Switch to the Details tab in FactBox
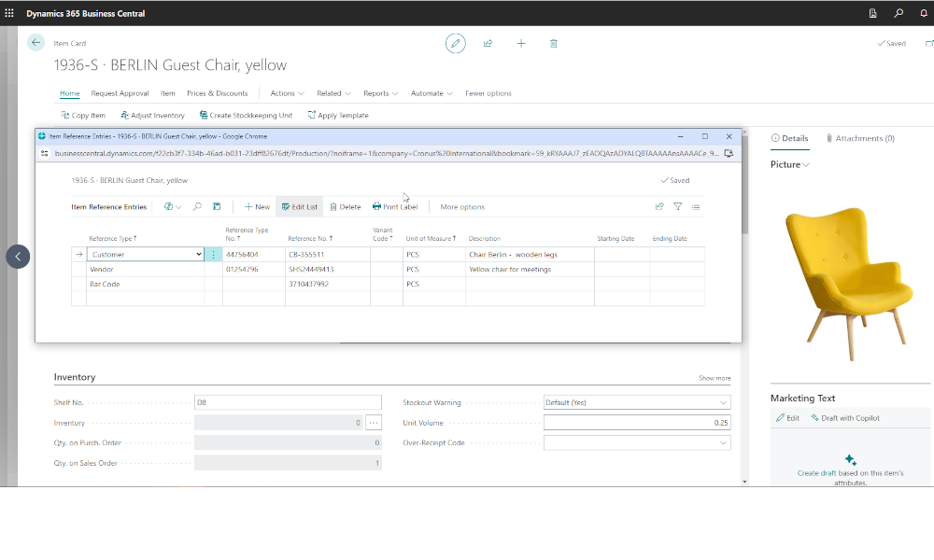Screen dimensions: 934x560 pyautogui.click(x=790, y=138)
